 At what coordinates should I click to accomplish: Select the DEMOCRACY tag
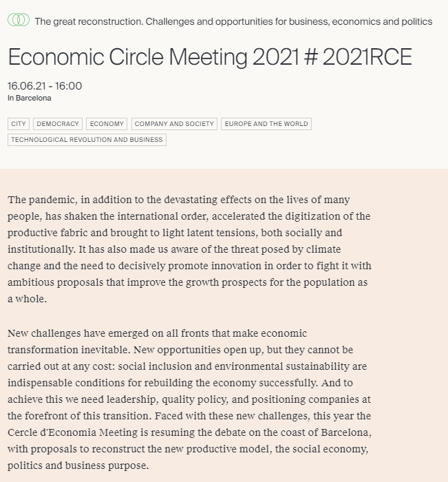[x=58, y=124]
